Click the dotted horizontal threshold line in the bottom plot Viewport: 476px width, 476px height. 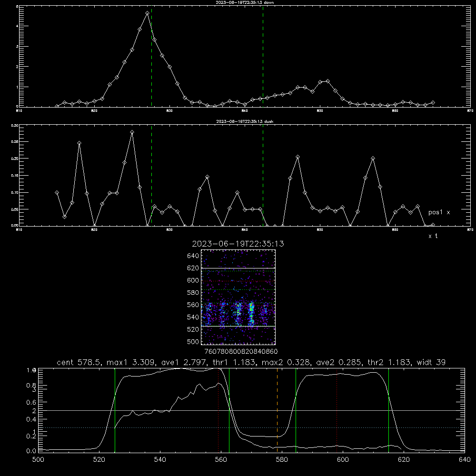click(251, 428)
